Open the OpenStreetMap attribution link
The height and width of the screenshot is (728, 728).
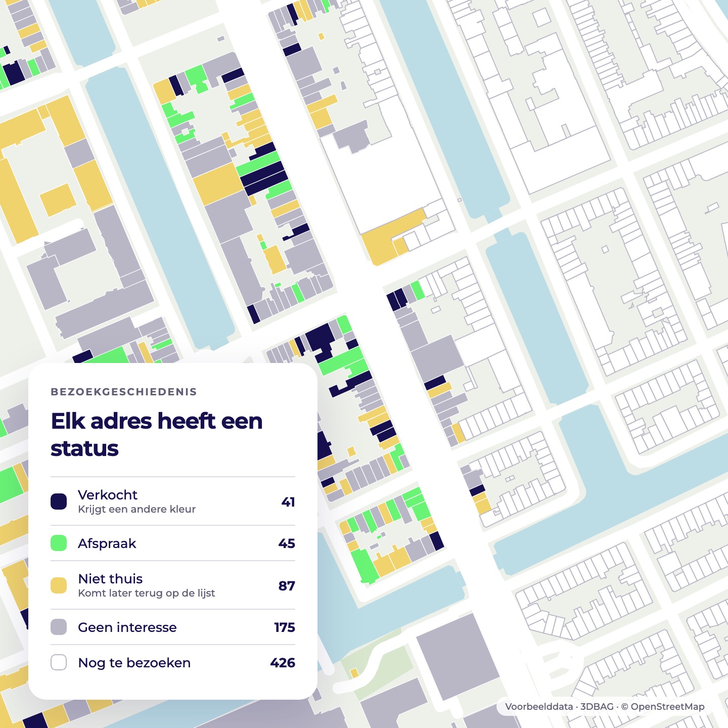click(663, 707)
